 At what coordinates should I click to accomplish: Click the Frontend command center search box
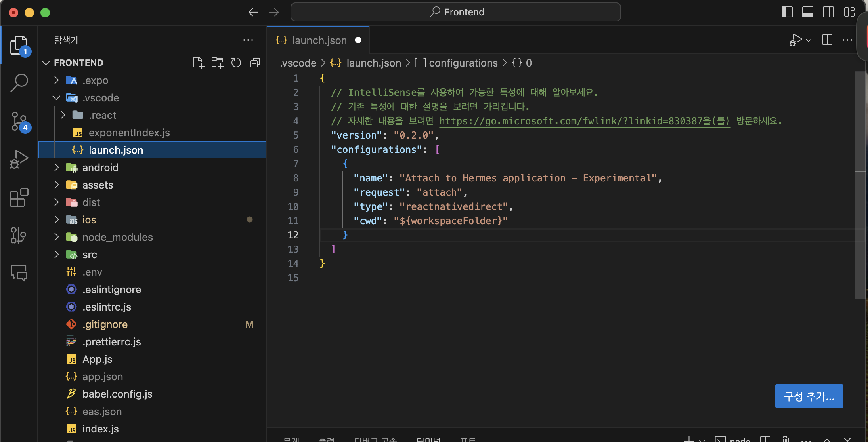pos(456,12)
